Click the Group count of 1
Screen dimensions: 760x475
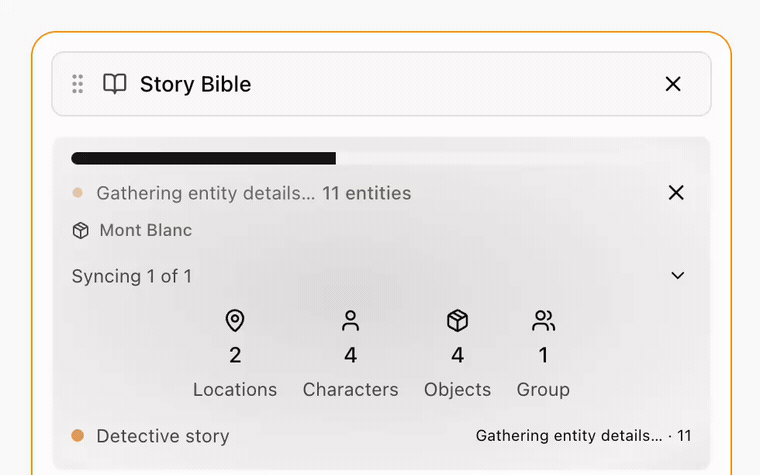[543, 355]
